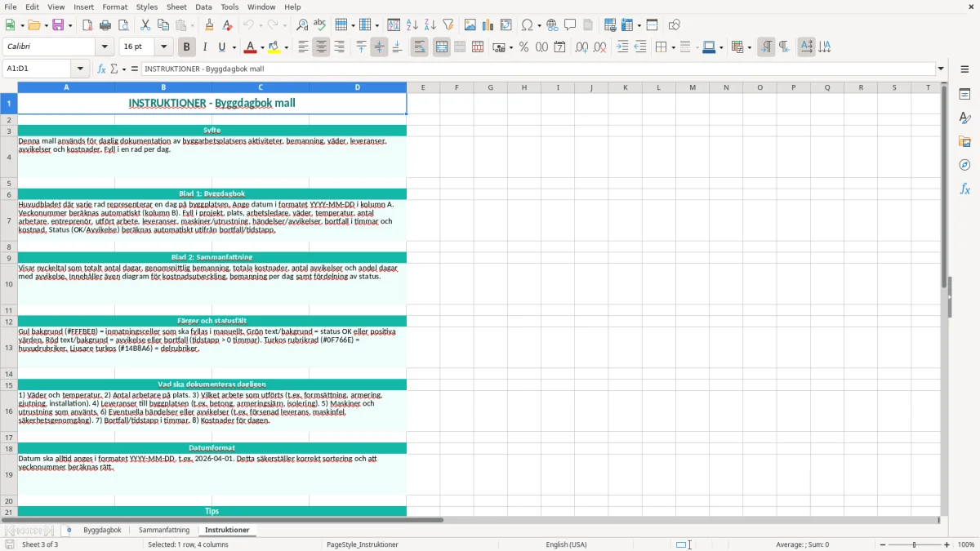Screen dimensions: 980x551
Task: Toggle Center Vertically alignment
Action: pos(379,47)
